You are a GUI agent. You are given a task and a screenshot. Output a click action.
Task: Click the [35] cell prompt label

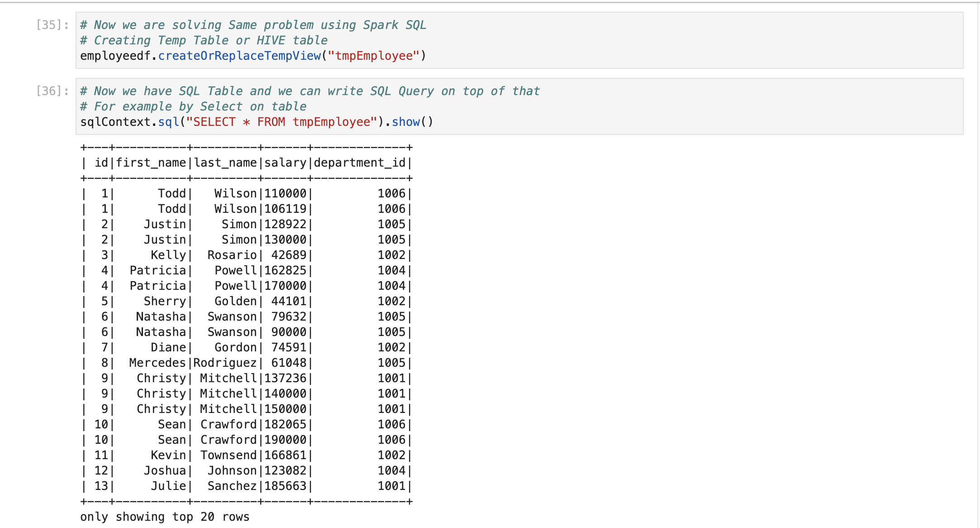pyautogui.click(x=52, y=25)
